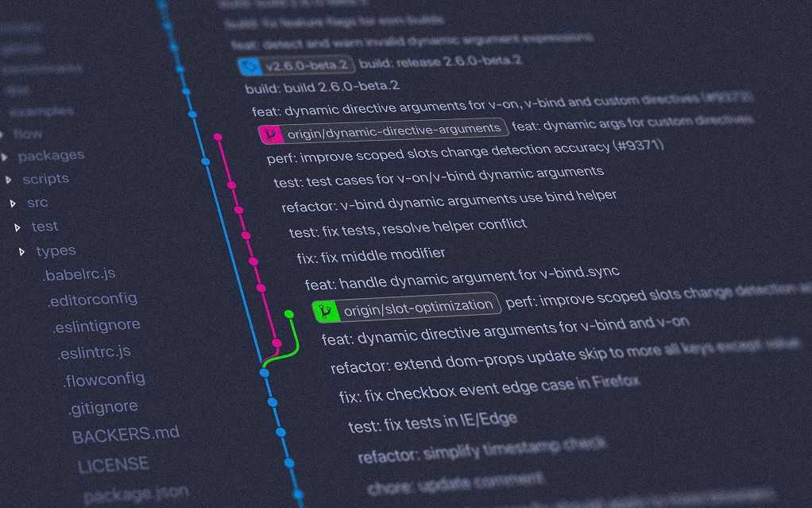Click the green branch icon for origin/slot-optimization
Screen dimensions: 812x508
[x=325, y=311]
